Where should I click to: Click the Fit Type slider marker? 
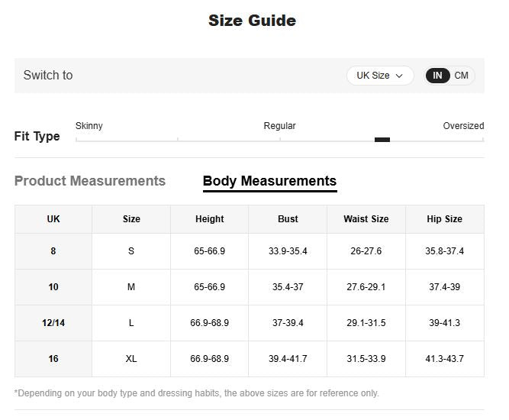(382, 140)
